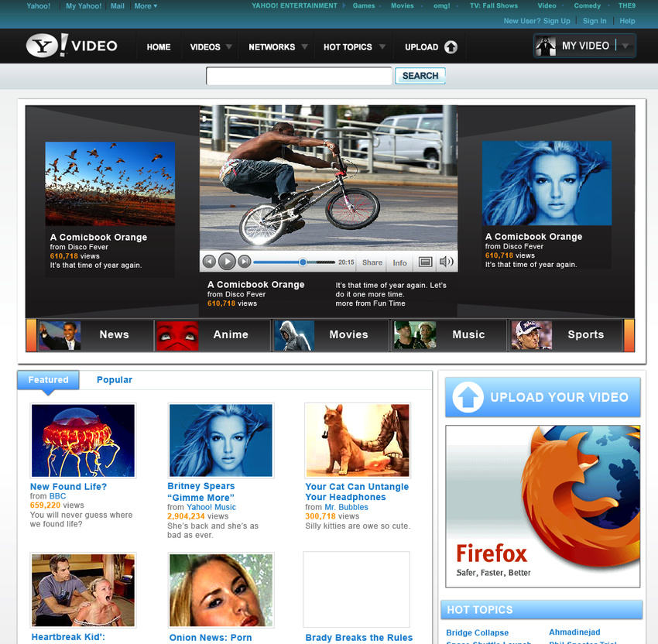Click the Mr. Bubbles source link
658x644 pixels.
click(346, 507)
